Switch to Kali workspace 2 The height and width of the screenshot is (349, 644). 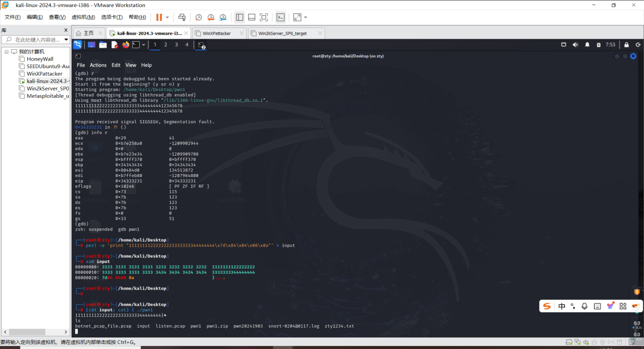click(166, 45)
